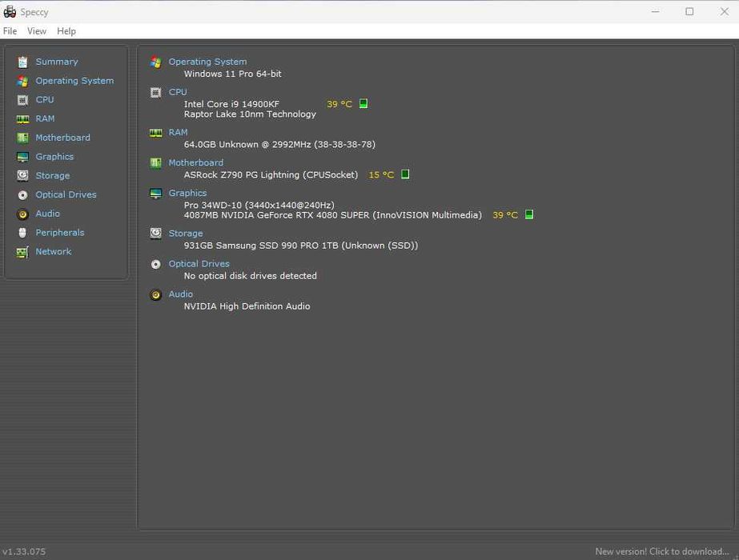Open the View menu

pyautogui.click(x=37, y=31)
